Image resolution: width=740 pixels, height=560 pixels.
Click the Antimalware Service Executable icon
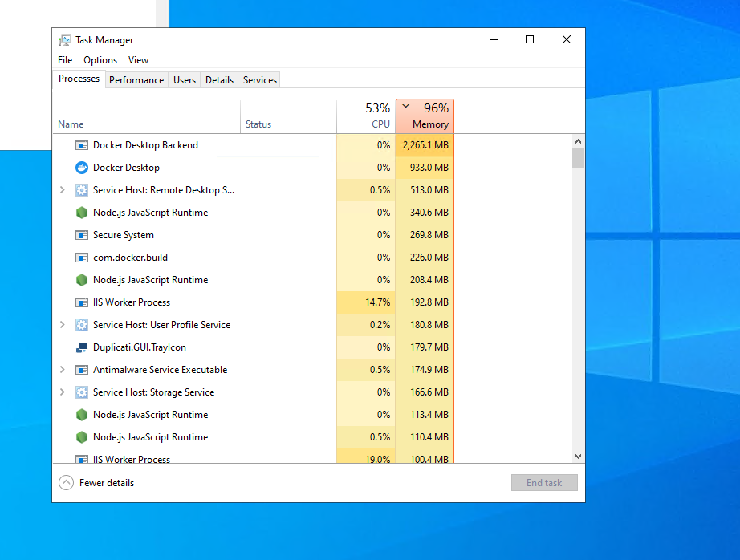(82, 370)
